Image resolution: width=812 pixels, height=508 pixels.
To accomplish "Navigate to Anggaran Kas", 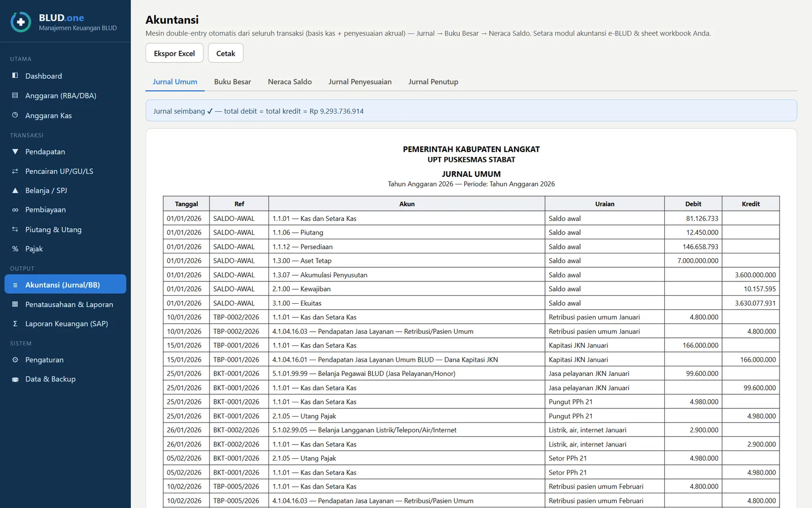I will coord(65,115).
